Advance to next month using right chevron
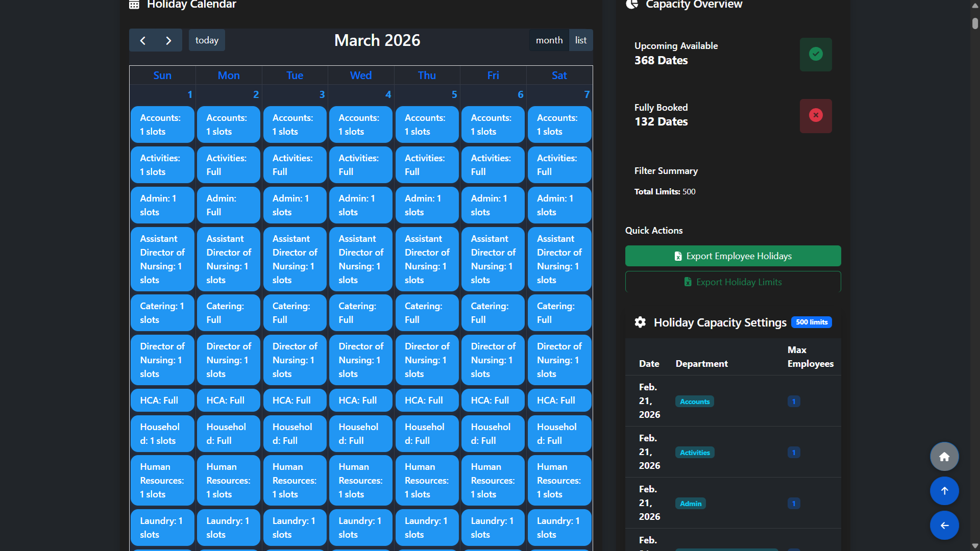 click(x=168, y=40)
